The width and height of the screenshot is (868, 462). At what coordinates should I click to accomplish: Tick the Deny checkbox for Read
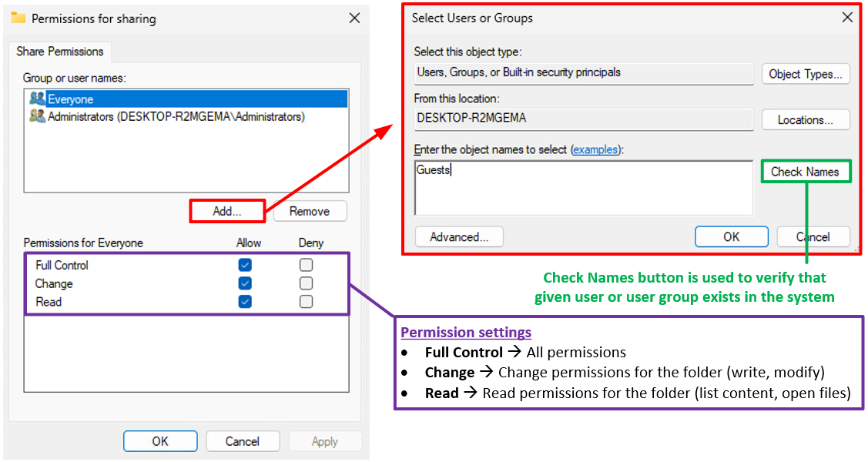click(x=307, y=302)
